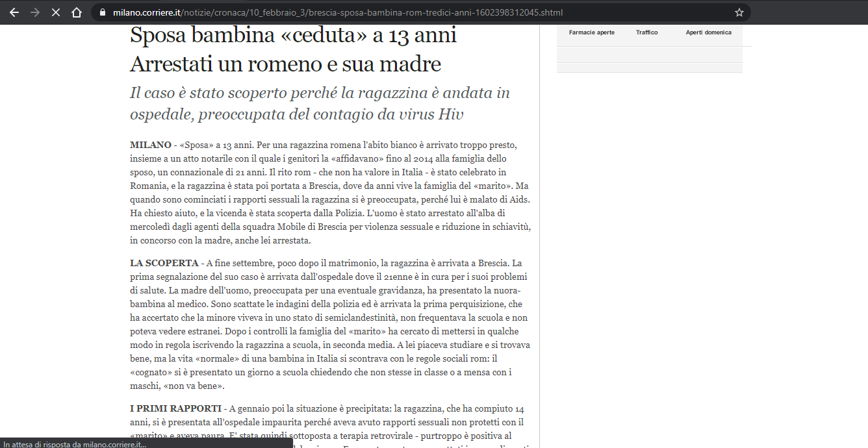Click the 'I PRIMI RAPPORTI' section heading
The image size is (868, 448).
[x=175, y=408]
